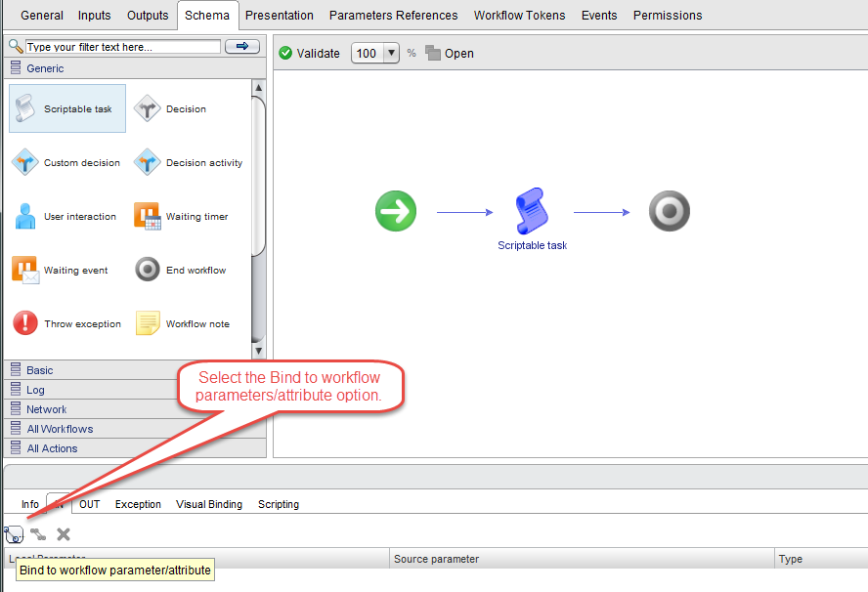Click the delete X icon in IN tab
This screenshot has height=592, width=868.
click(x=64, y=534)
